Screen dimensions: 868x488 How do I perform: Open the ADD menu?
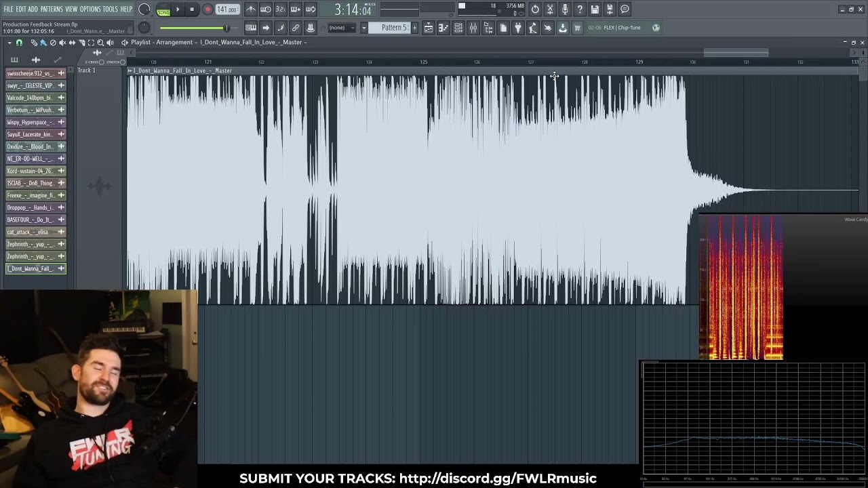point(33,9)
